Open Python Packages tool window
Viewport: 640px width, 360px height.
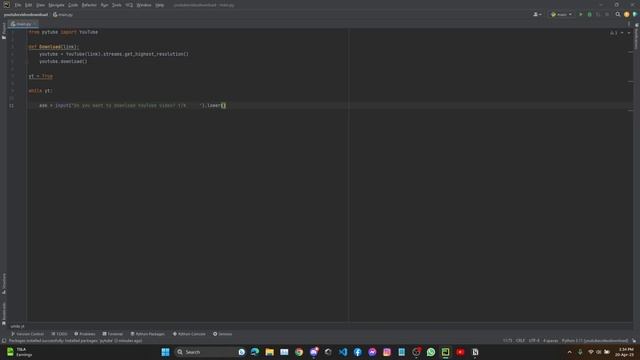(147, 334)
